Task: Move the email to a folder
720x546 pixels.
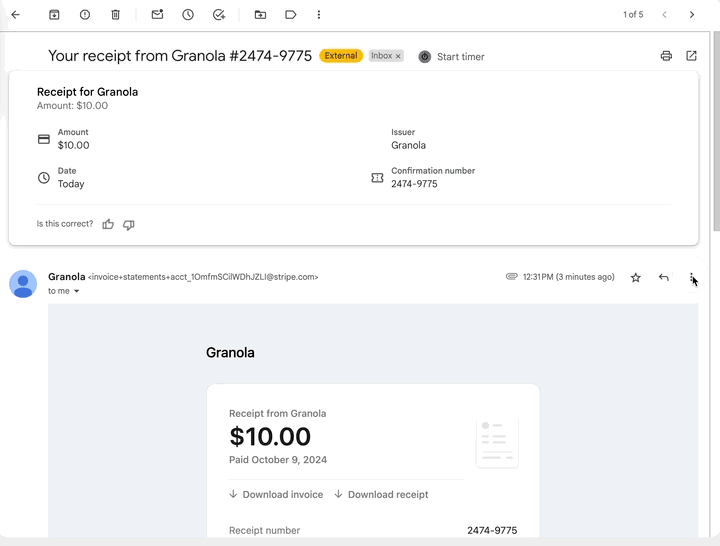Action: 260,15
